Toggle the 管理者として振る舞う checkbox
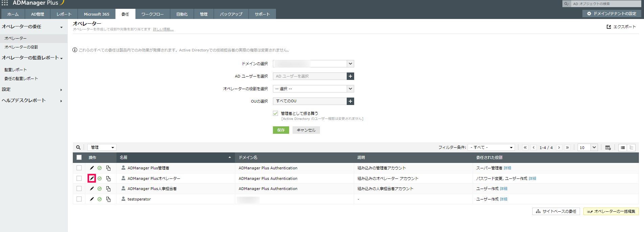This screenshot has height=232, width=644. pyautogui.click(x=275, y=113)
